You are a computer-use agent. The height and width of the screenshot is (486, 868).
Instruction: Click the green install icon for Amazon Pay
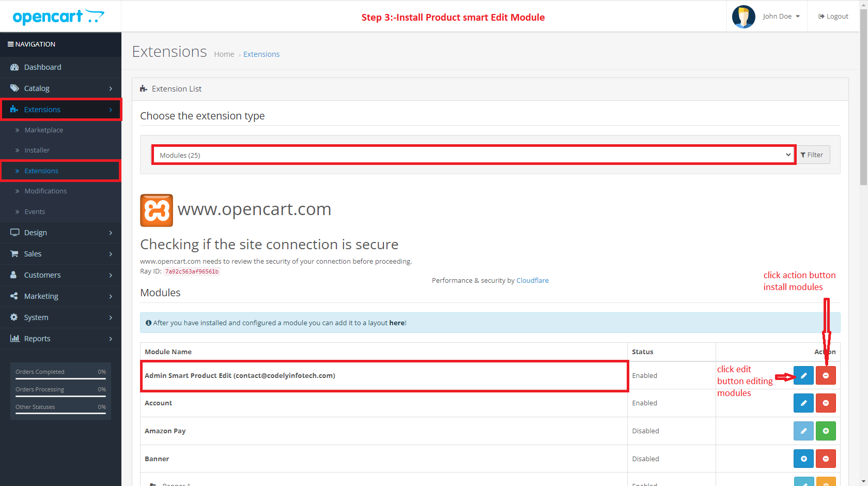[826, 431]
